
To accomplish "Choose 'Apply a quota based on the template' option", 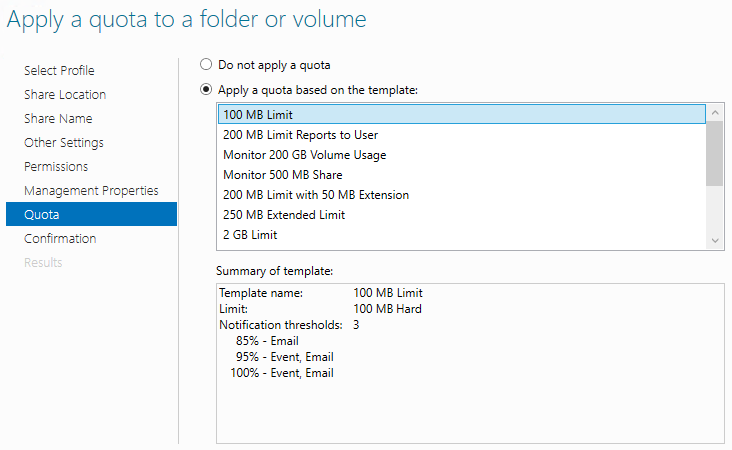I will point(207,89).
